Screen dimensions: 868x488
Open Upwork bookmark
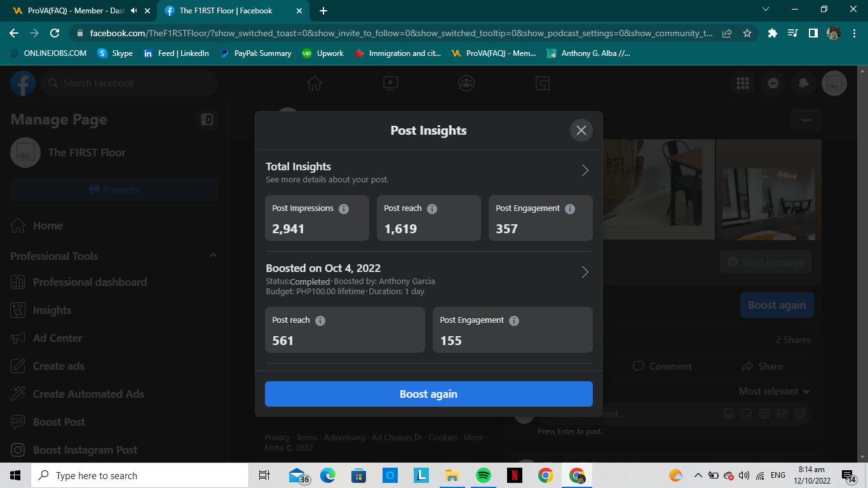click(323, 53)
